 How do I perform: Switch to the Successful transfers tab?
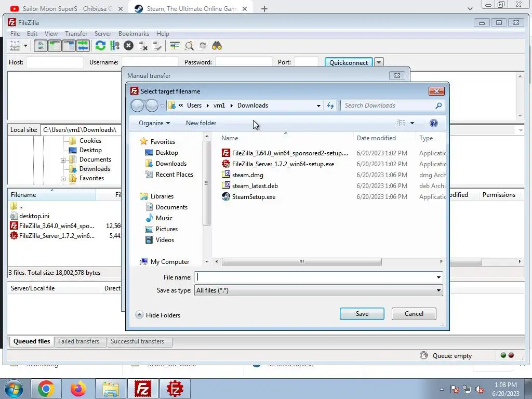(137, 341)
